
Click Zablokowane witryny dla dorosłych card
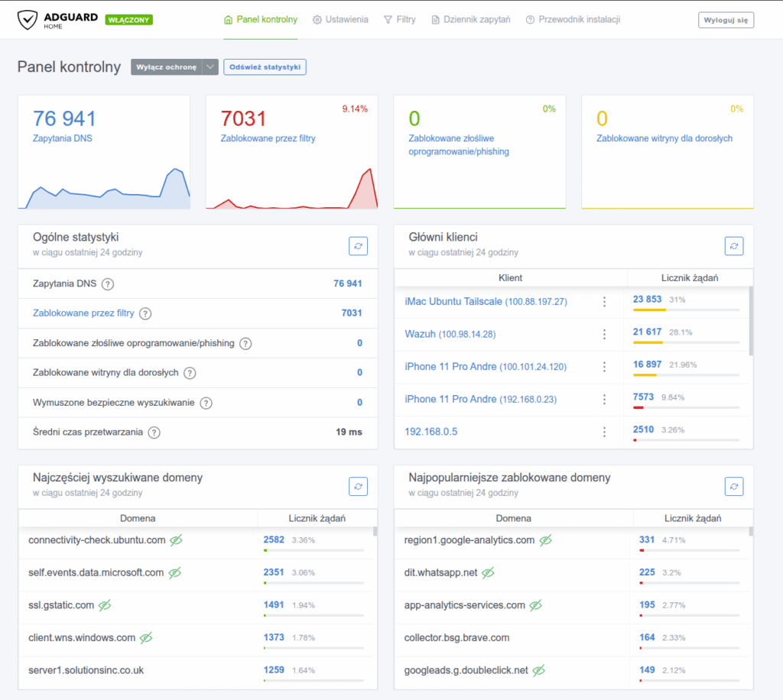[667, 151]
